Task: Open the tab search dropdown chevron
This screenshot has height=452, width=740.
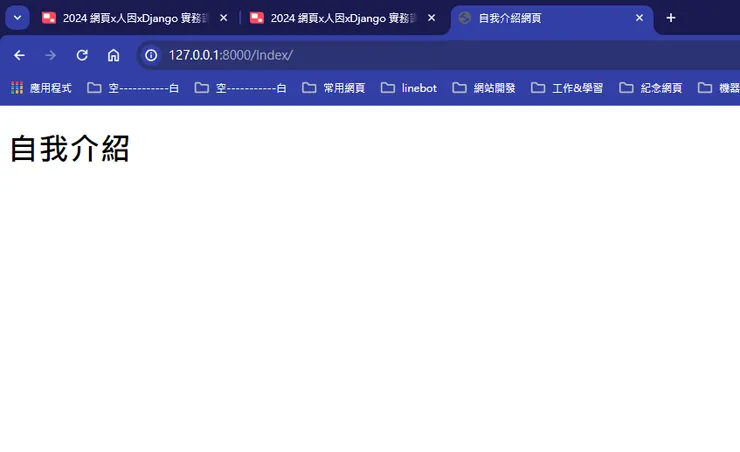Action: 17,18
